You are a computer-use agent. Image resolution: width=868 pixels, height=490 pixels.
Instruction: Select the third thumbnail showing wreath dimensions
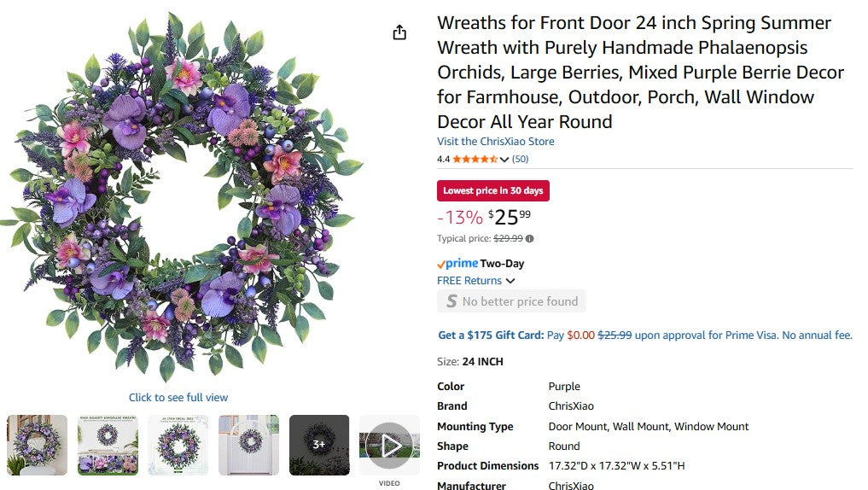178,445
